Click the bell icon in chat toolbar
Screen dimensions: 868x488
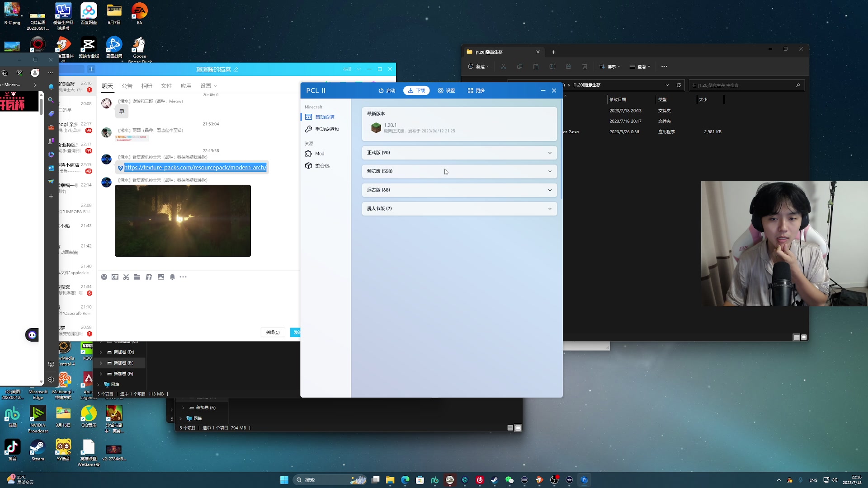(172, 277)
